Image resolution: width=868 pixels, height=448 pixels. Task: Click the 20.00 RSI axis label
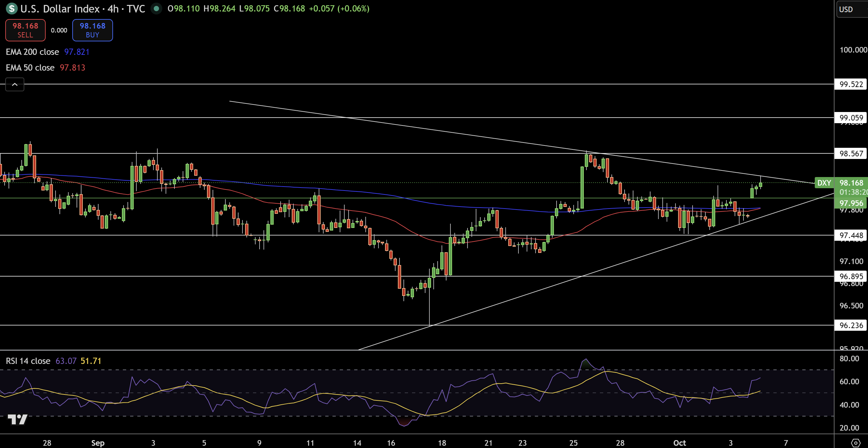tap(849, 428)
